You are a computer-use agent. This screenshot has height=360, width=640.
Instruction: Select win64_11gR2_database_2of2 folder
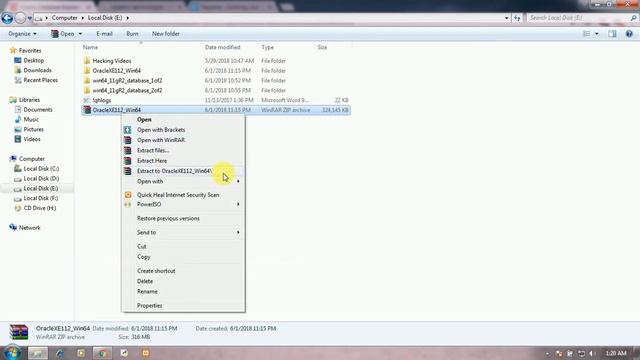click(x=127, y=90)
